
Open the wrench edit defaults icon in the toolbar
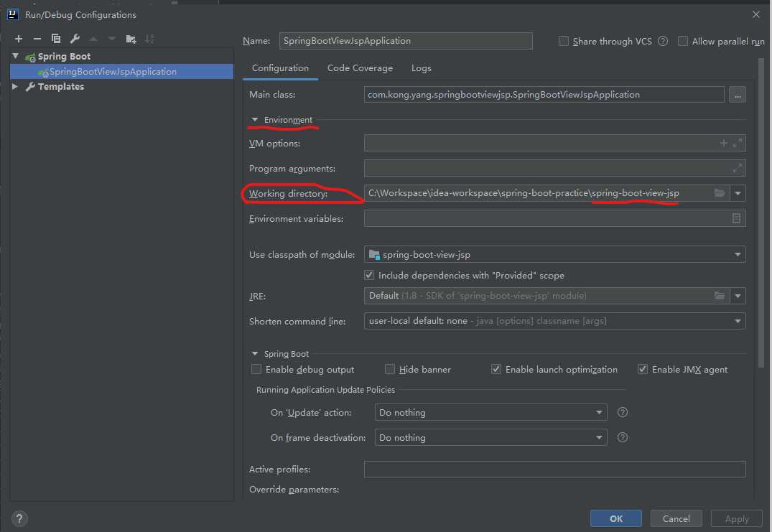[75, 39]
